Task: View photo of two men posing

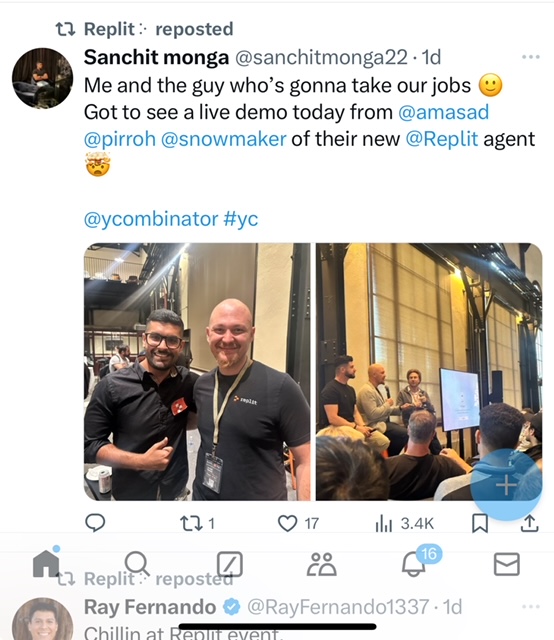Action: [197, 371]
